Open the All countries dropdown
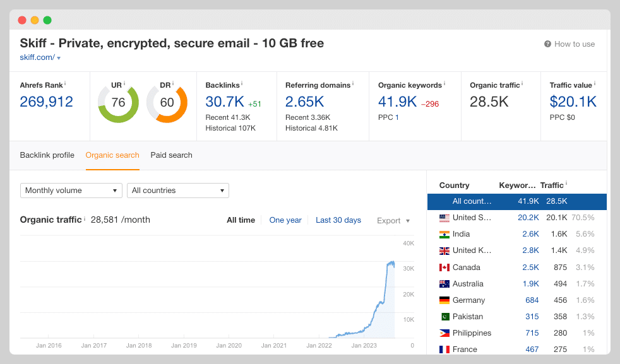 tap(178, 191)
